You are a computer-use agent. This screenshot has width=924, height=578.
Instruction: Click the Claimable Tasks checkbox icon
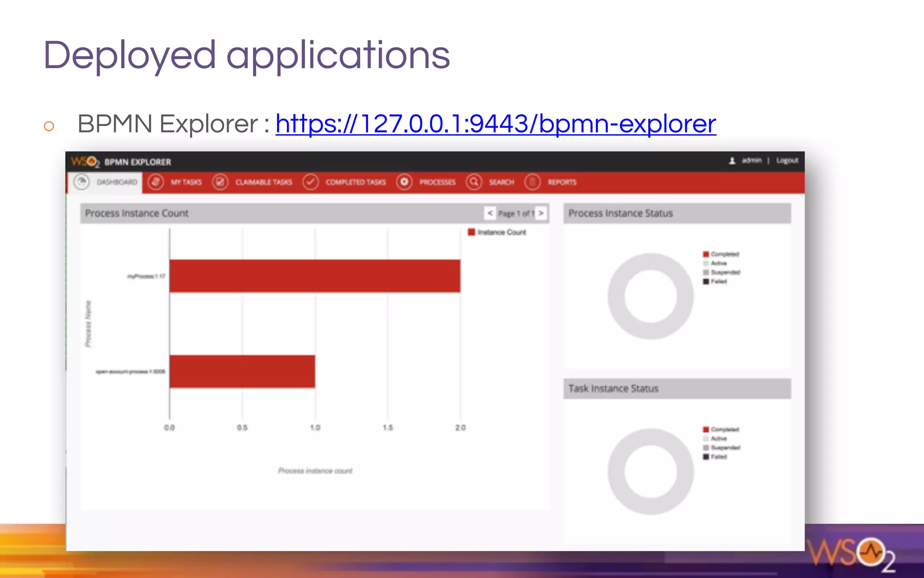click(x=220, y=182)
